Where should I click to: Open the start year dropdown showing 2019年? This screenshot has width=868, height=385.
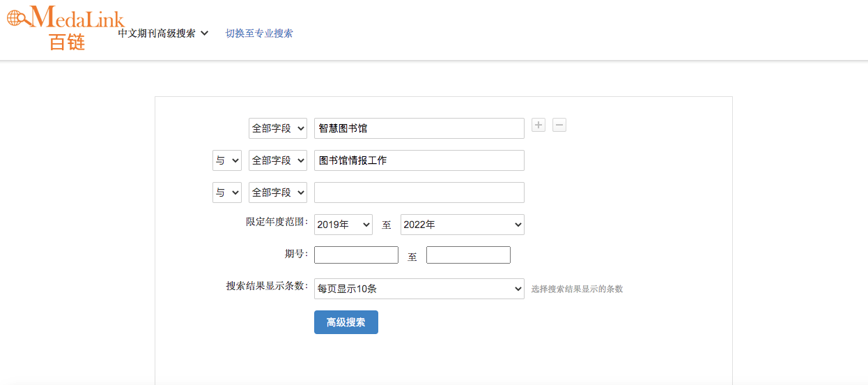[343, 225]
